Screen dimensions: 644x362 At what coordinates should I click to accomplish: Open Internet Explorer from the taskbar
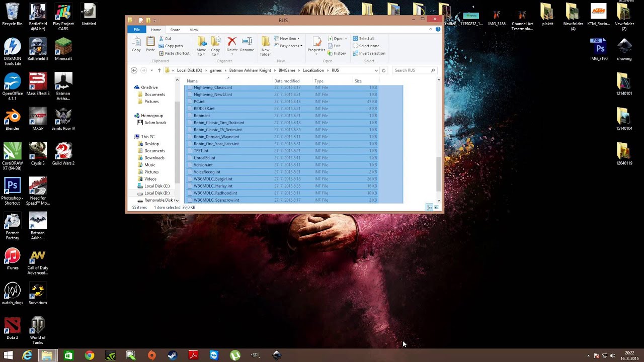click(27, 355)
